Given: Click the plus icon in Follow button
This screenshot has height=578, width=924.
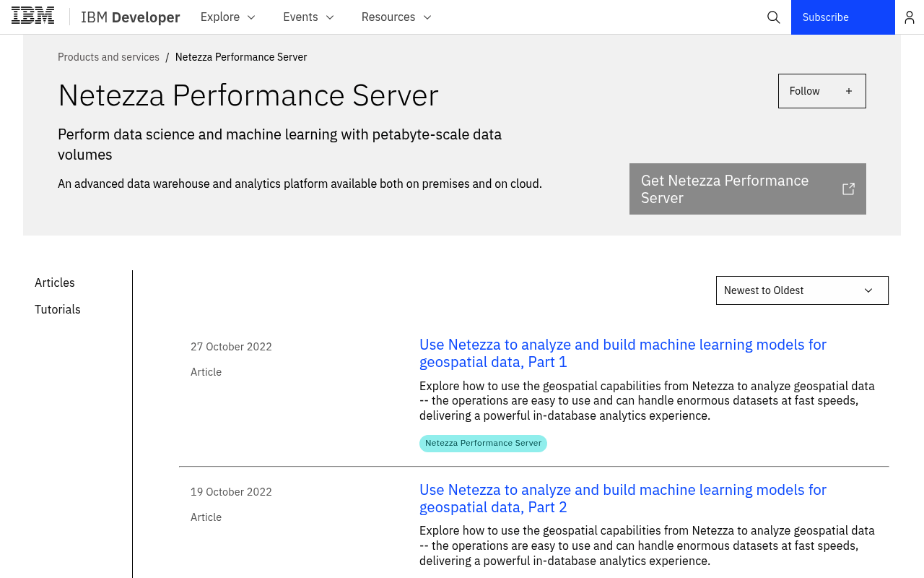Looking at the screenshot, I should pyautogui.click(x=849, y=91).
